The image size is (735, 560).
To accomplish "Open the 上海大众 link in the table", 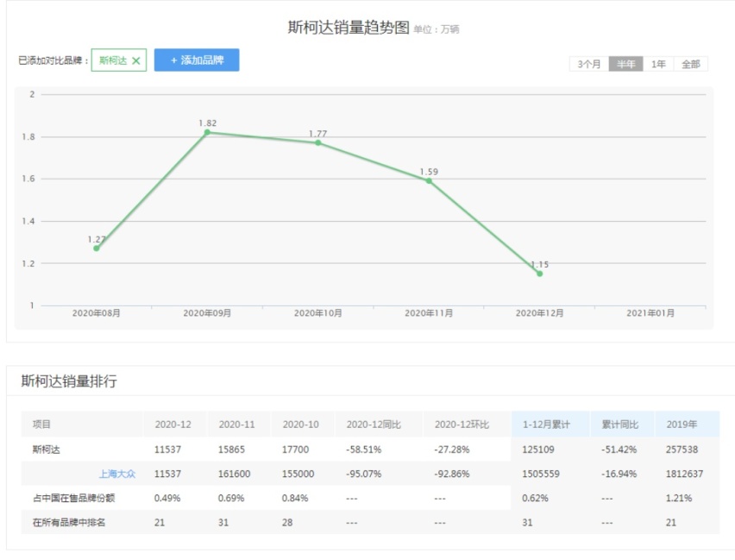I will point(117,474).
